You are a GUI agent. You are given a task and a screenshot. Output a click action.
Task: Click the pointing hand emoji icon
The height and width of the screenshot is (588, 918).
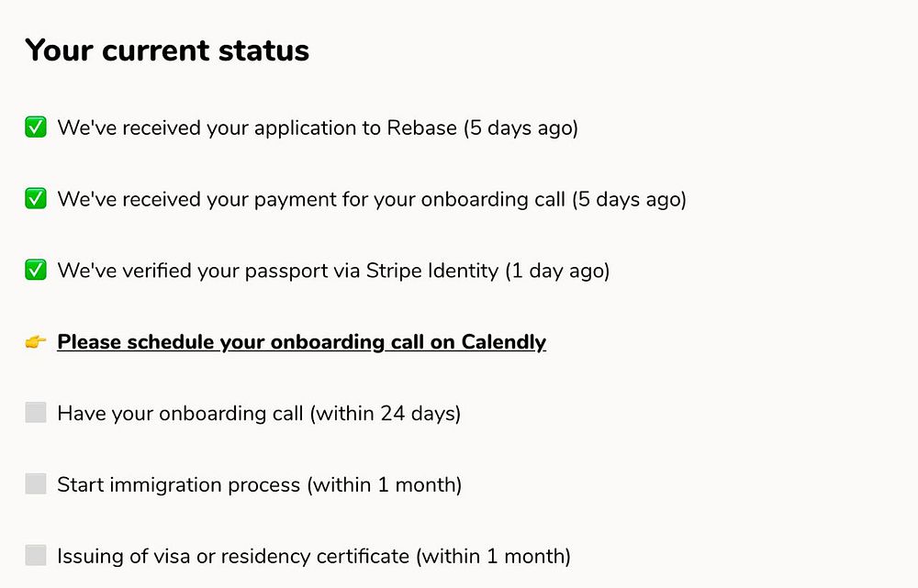[36, 342]
